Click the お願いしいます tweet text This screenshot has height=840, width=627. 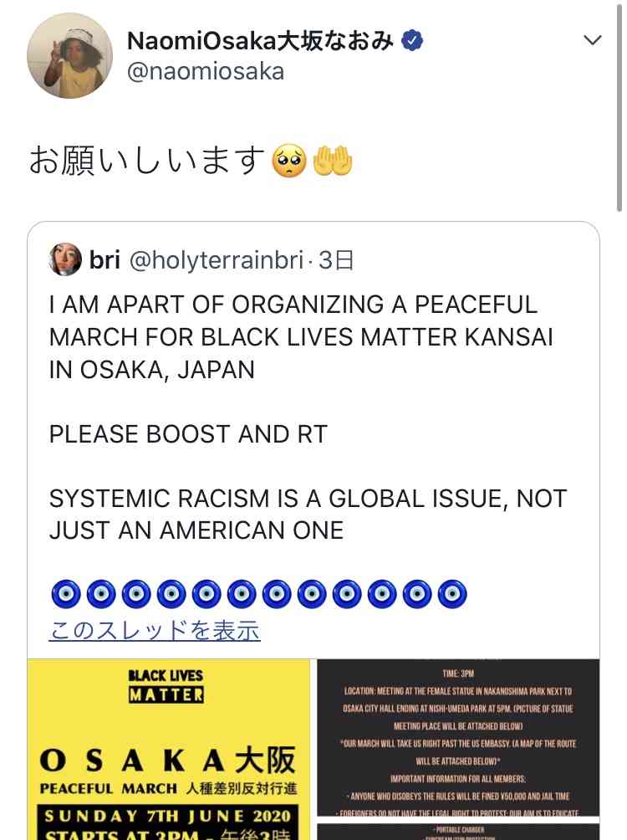point(147,161)
